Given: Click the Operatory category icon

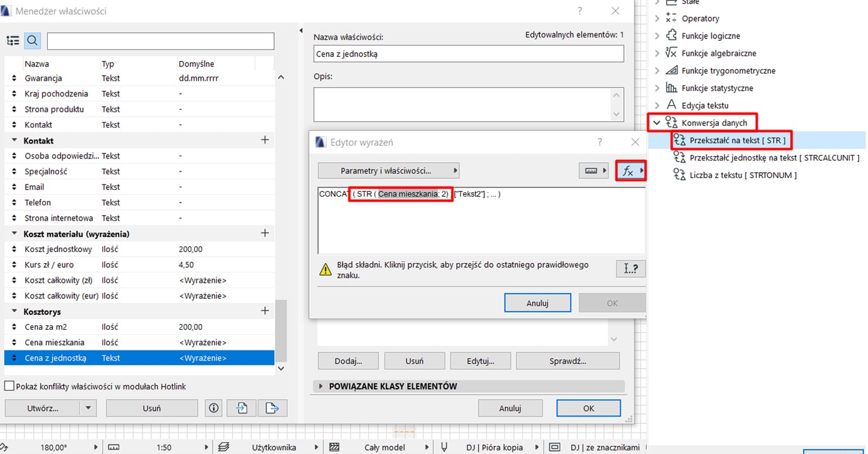Looking at the screenshot, I should (672, 18).
